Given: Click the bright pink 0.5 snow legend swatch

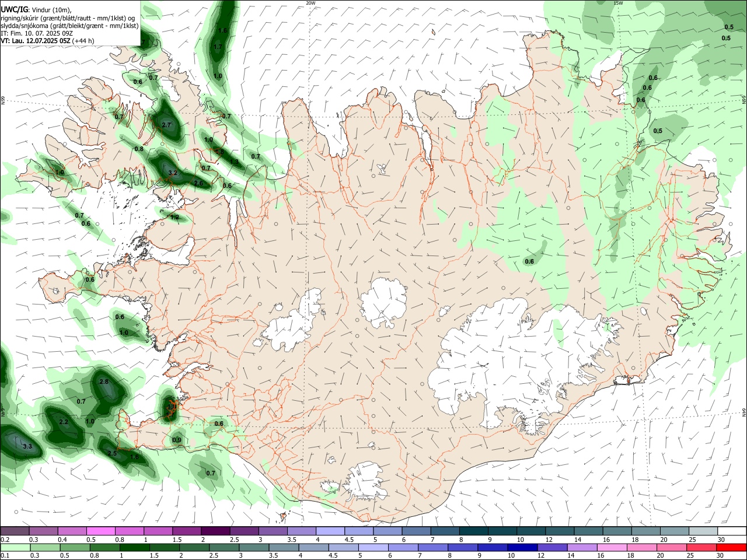Looking at the screenshot, I should click(100, 531).
